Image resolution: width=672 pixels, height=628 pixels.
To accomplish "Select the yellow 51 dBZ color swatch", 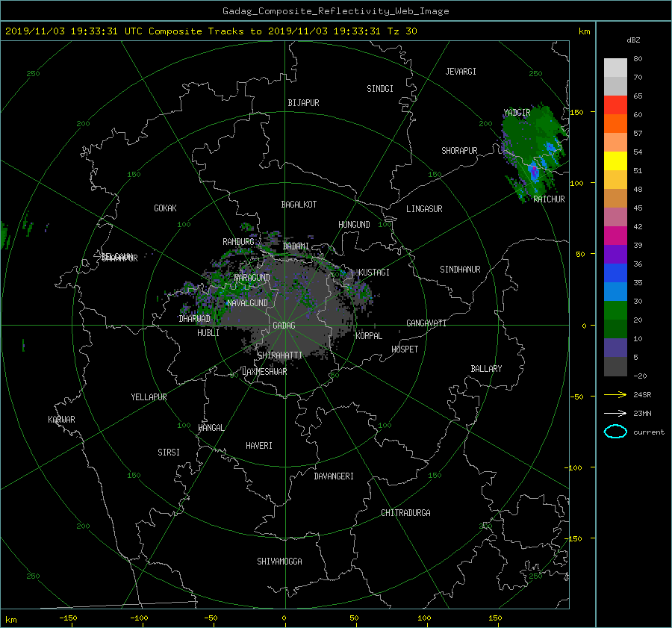I will click(x=615, y=161).
